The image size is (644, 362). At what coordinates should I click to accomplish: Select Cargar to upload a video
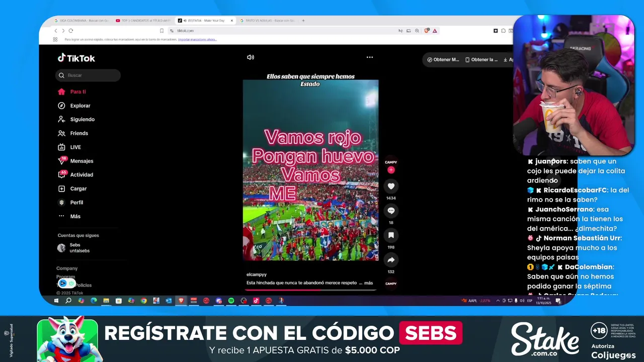pyautogui.click(x=72, y=189)
